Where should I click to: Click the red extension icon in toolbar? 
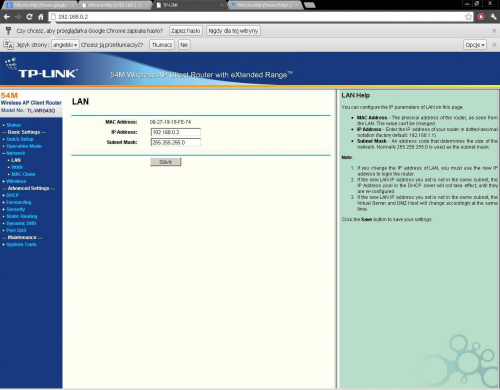click(x=481, y=17)
